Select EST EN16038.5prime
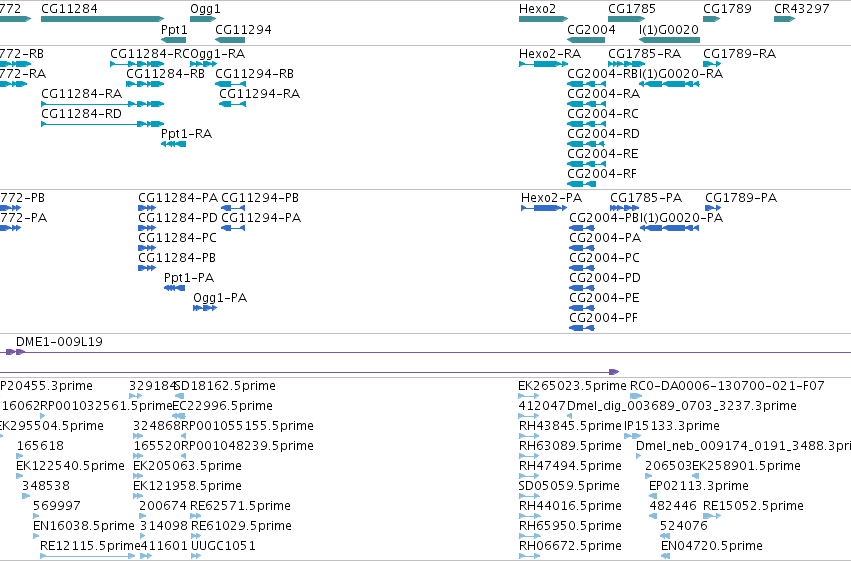The image size is (851, 561). tap(84, 527)
